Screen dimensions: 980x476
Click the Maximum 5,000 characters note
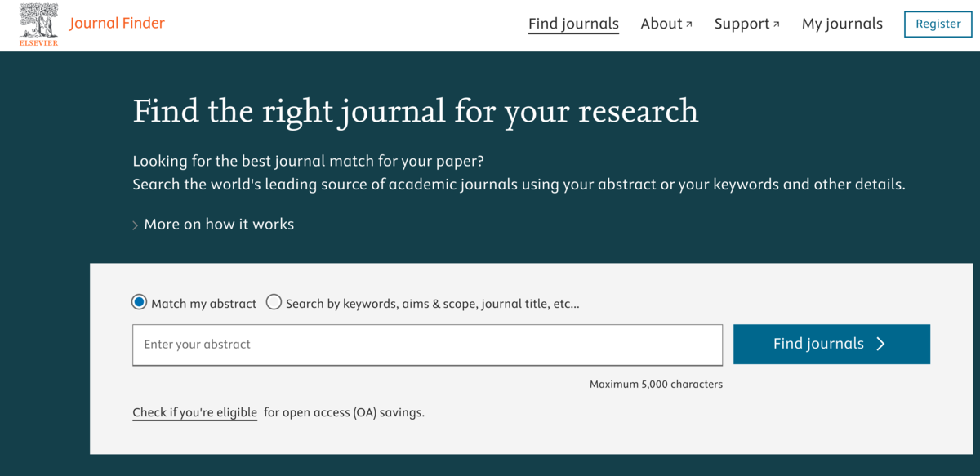tap(656, 384)
